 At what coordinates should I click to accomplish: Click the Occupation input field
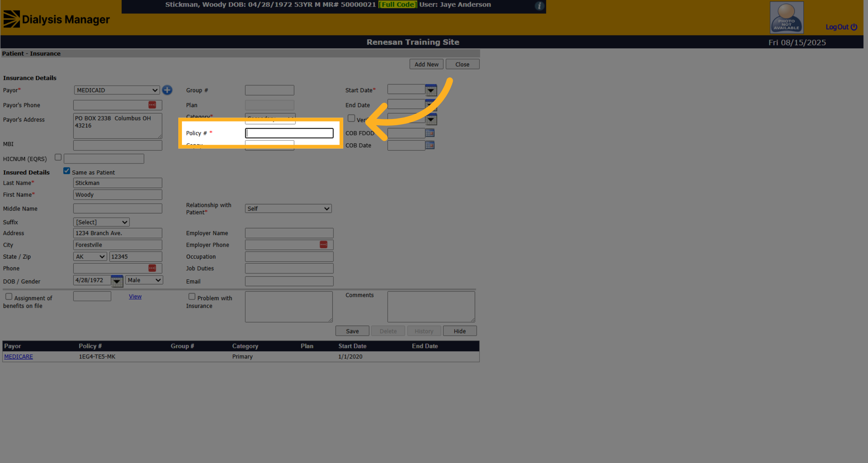click(289, 256)
